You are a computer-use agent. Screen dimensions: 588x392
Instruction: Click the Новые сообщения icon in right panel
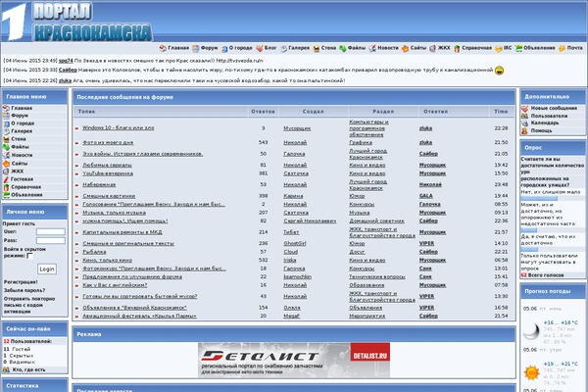[x=524, y=109]
